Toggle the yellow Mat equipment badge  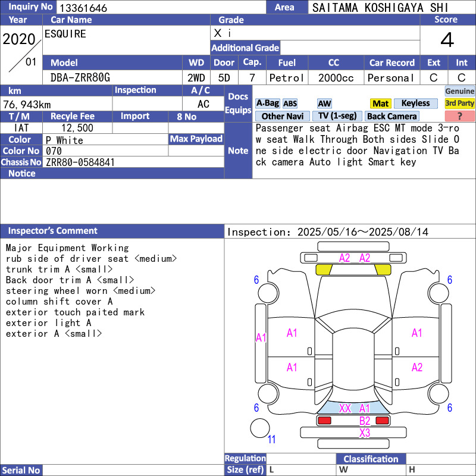tap(380, 104)
